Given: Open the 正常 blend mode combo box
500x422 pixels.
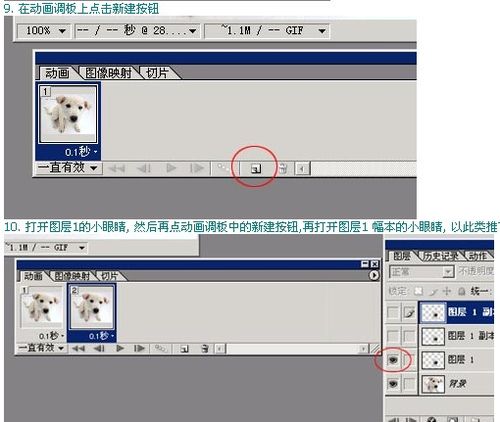Looking at the screenshot, I should (x=422, y=272).
